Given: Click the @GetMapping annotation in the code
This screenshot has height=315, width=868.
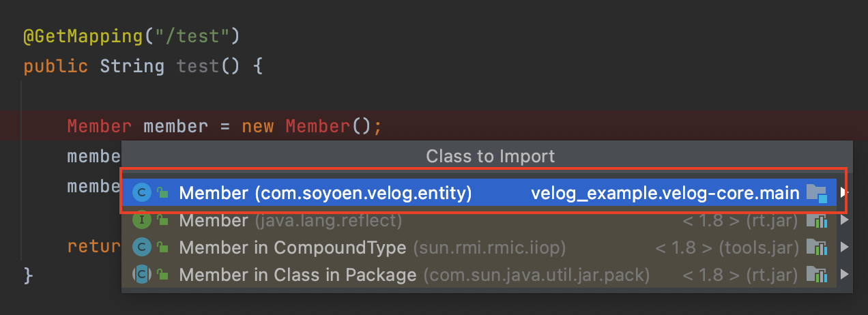Looking at the screenshot, I should (83, 35).
